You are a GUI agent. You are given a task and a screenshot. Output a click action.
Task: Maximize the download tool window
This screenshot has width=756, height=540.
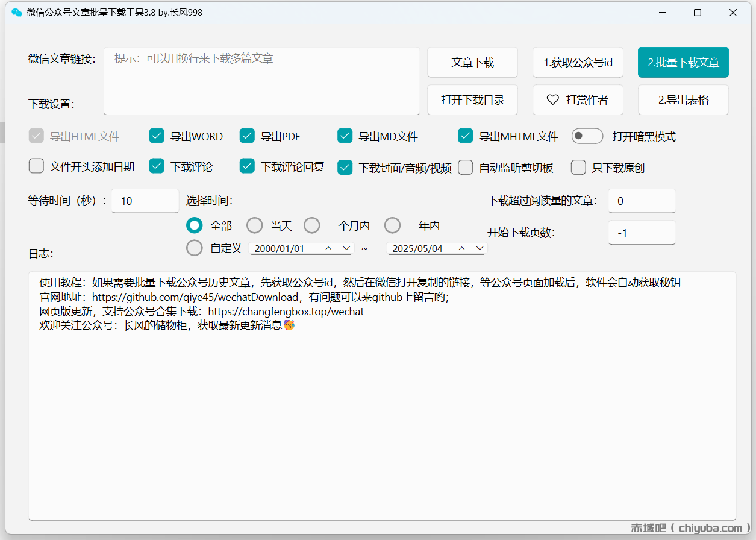pyautogui.click(x=698, y=13)
